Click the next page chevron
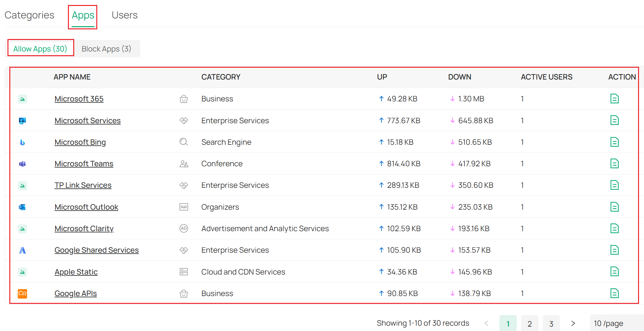This screenshot has width=644, height=331. click(573, 323)
